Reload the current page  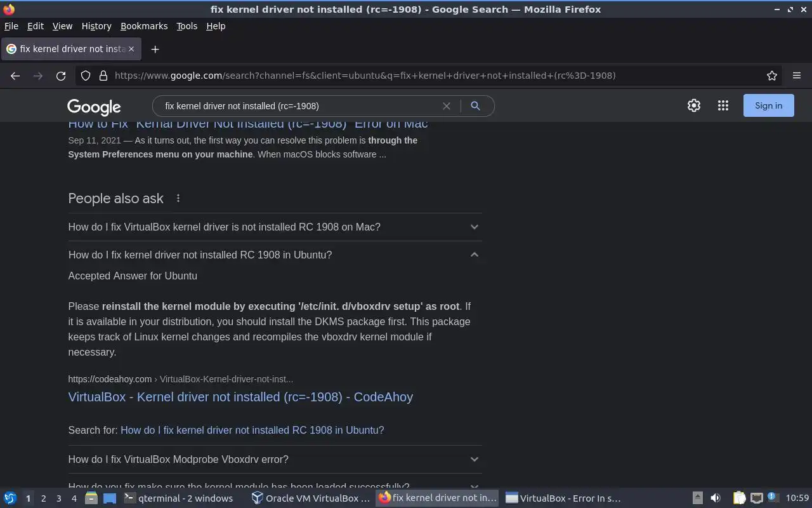pos(61,76)
